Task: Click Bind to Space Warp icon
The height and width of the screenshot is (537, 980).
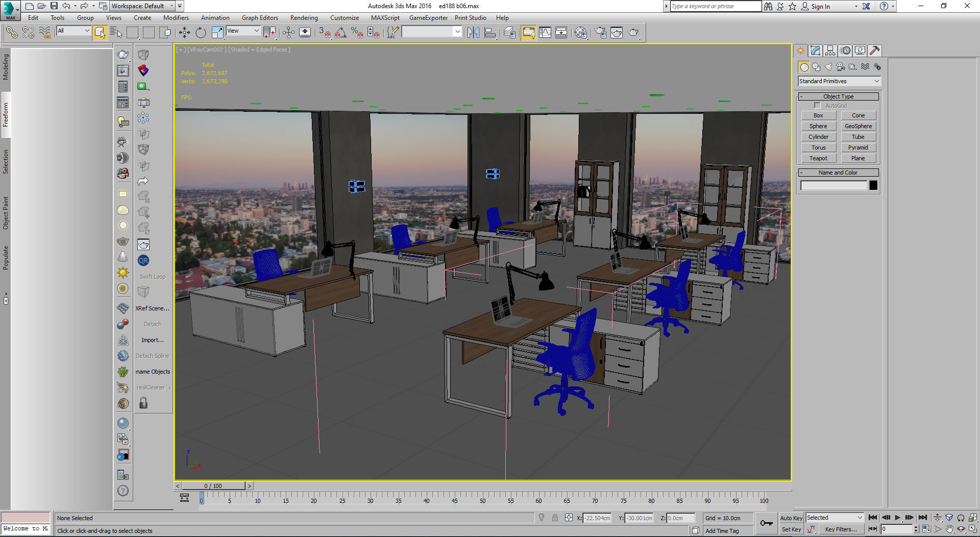Action: (45, 33)
